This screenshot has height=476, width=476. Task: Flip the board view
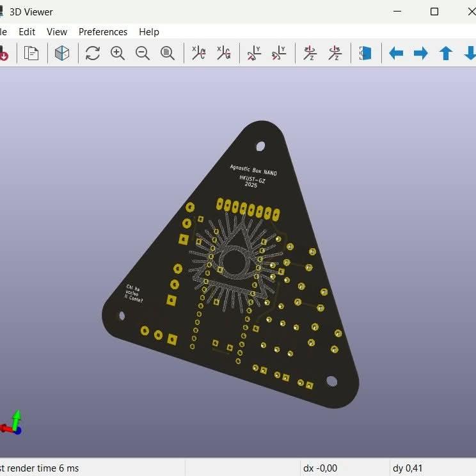[x=365, y=53]
